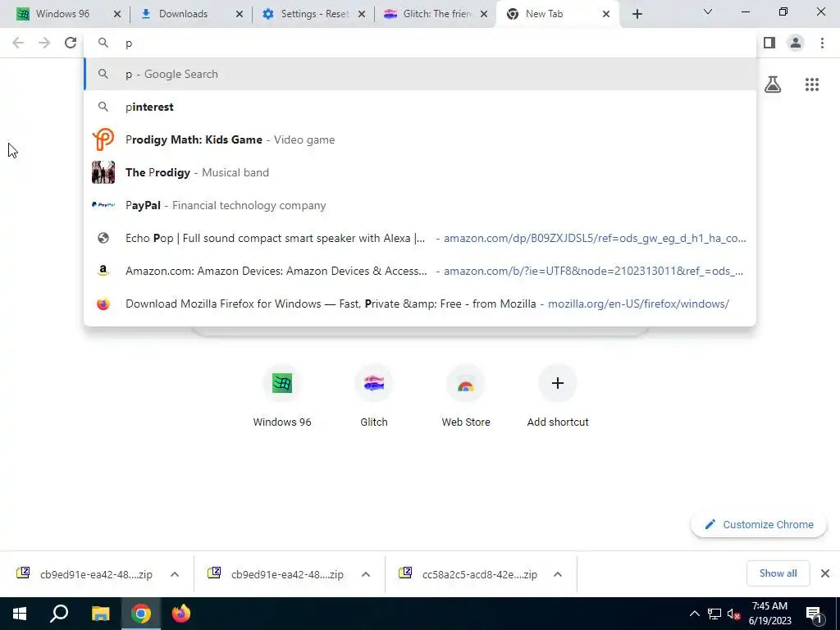
Task: Open the Amazon Devices history suggestion
Action: [420, 271]
